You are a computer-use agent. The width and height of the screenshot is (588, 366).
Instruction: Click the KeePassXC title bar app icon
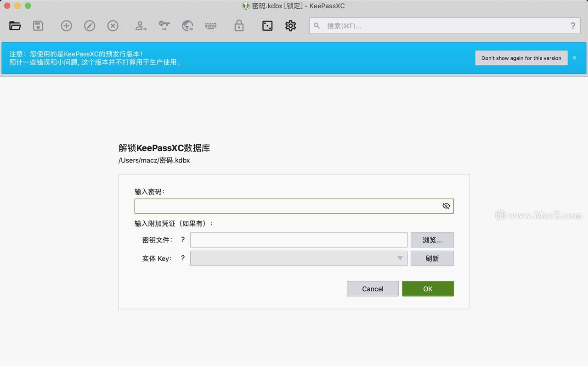tap(246, 6)
